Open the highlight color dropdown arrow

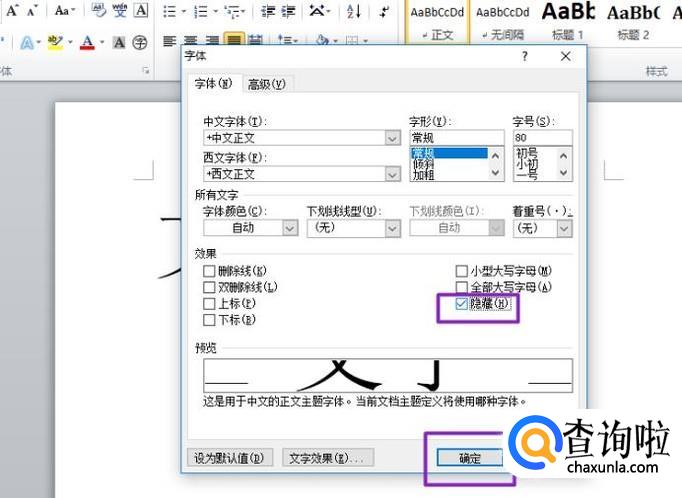70,43
